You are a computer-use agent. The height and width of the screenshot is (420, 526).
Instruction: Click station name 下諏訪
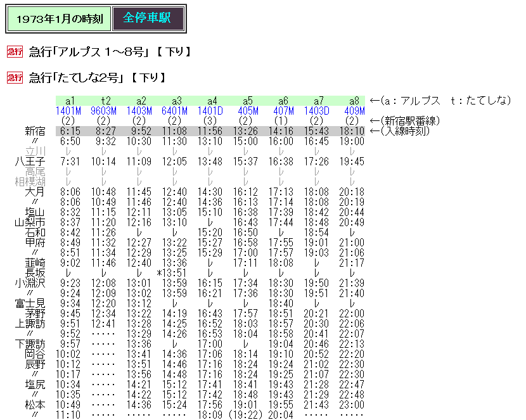[x=30, y=344]
